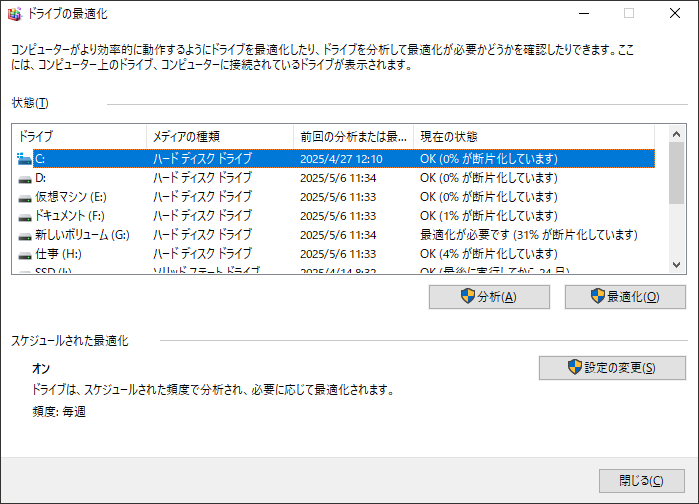Screen dimensions: 699x504
Task: Click the ドキュメント (F:) drive icon
Action: tap(25, 217)
